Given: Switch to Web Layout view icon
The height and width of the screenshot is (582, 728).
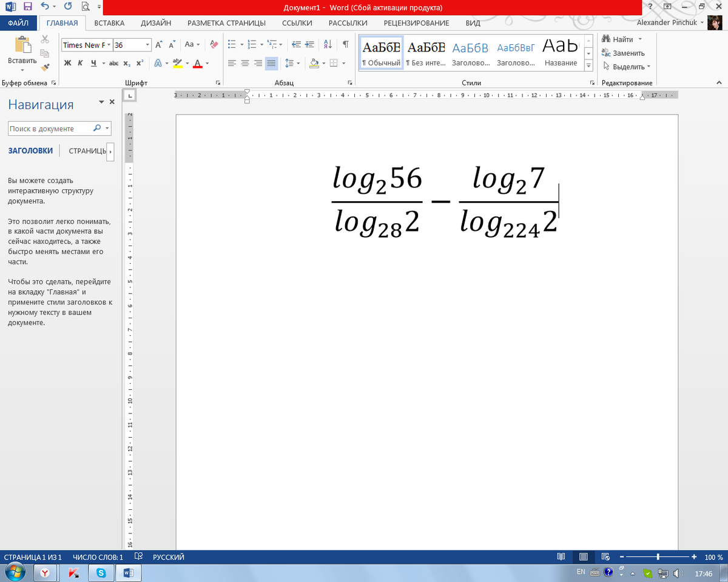Looking at the screenshot, I should (x=605, y=557).
